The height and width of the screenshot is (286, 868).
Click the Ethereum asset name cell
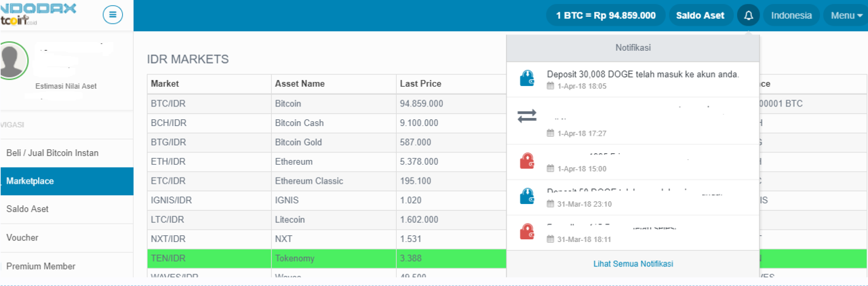click(334, 162)
